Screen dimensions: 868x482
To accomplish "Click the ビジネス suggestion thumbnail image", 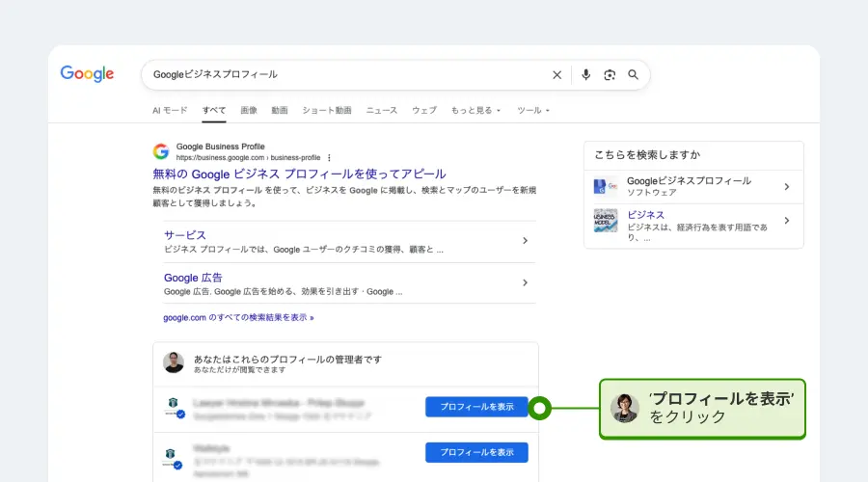I will 606,221.
